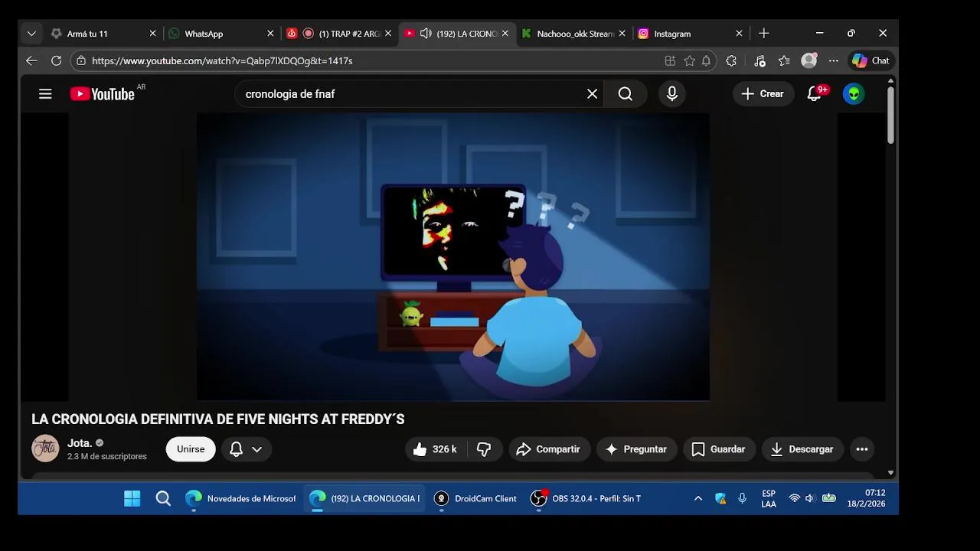Add page to favorites star
The image size is (980, 551).
(x=689, y=60)
